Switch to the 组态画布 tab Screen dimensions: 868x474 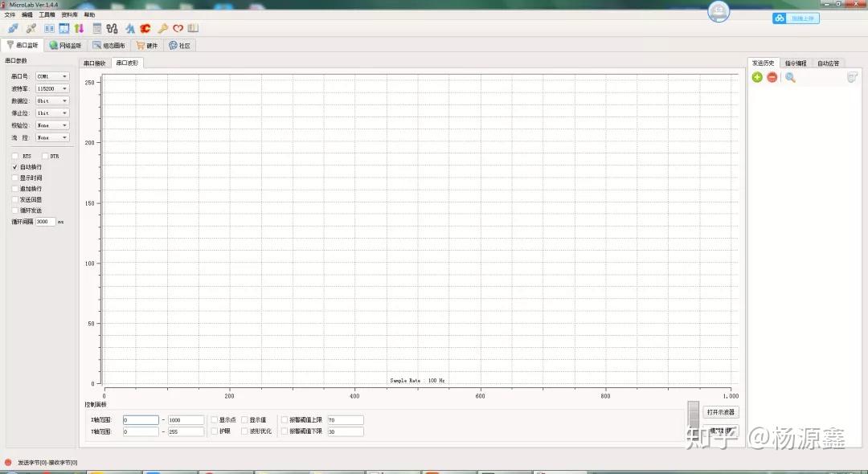[109, 45]
